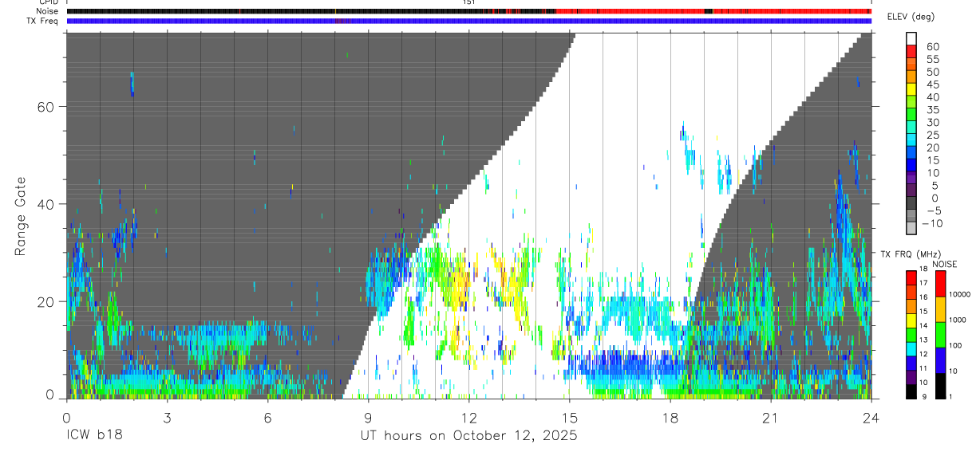
Task: Click the white top segment of ELEV colorbar
Action: pos(911,38)
